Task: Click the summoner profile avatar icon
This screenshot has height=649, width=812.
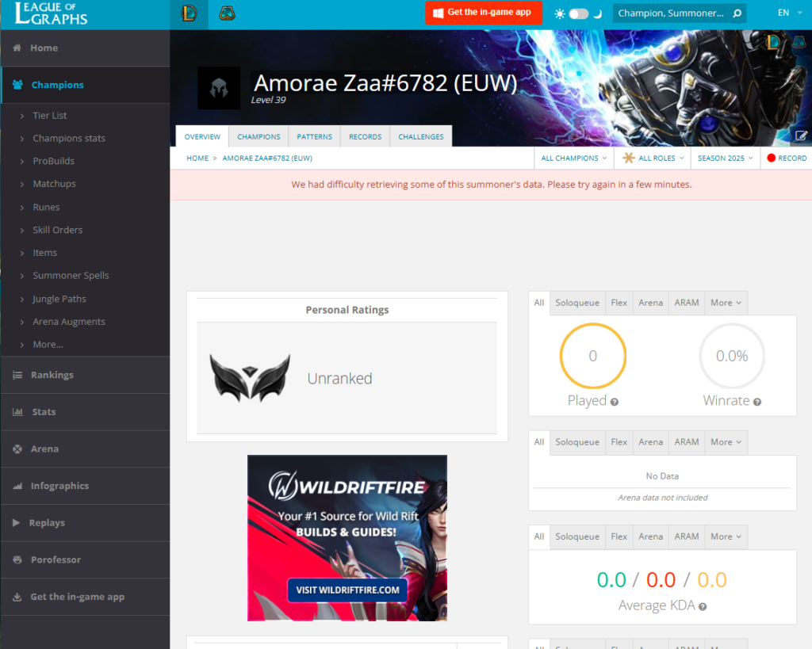Action: tap(219, 88)
